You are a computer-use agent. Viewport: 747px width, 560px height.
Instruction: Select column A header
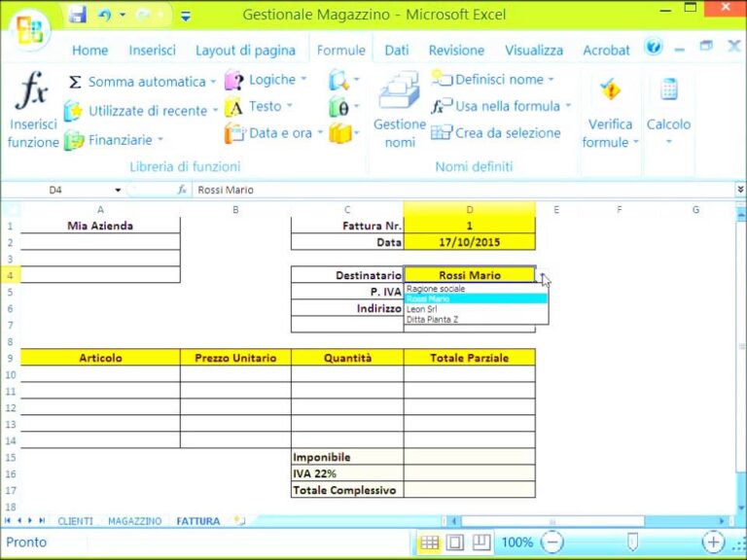click(100, 210)
